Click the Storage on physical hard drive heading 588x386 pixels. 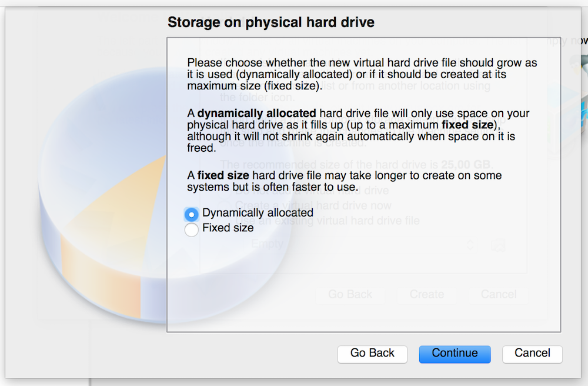(x=270, y=22)
